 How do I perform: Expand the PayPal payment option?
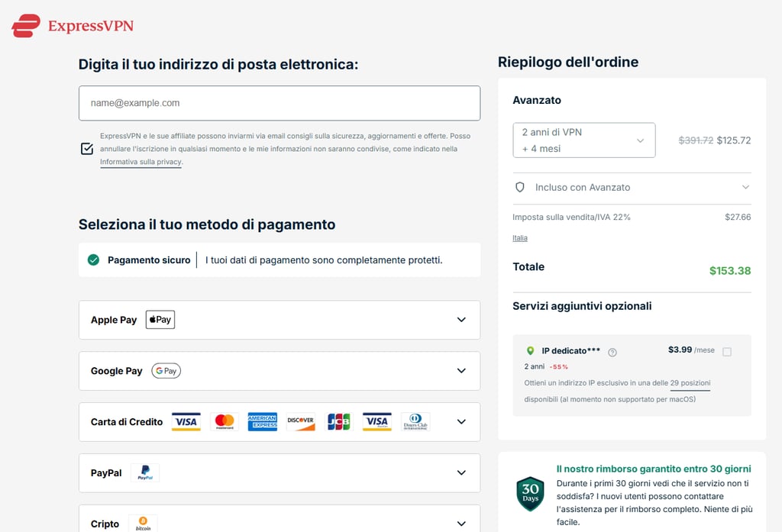280,472
